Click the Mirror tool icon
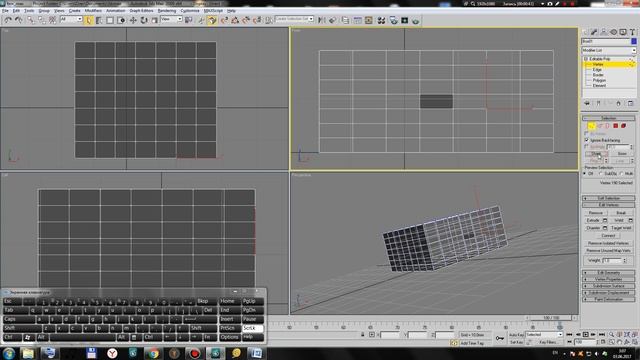Viewport: 640px width, 360px height. click(x=322, y=20)
